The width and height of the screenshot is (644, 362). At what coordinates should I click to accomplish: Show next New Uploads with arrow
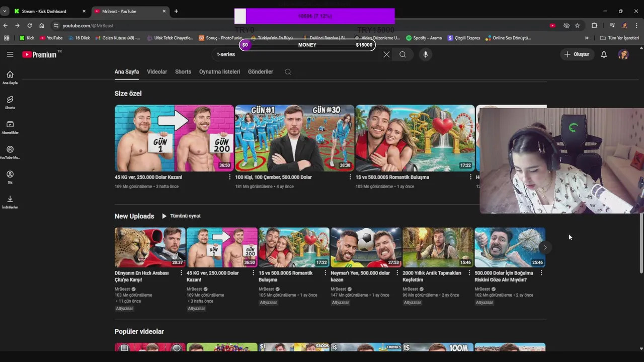pos(545,247)
